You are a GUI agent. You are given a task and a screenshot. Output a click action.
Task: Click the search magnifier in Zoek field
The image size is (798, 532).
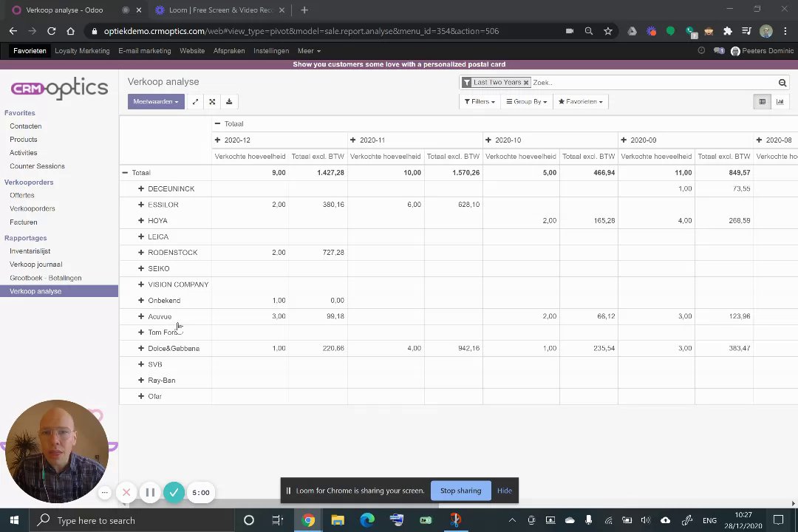[x=782, y=83]
